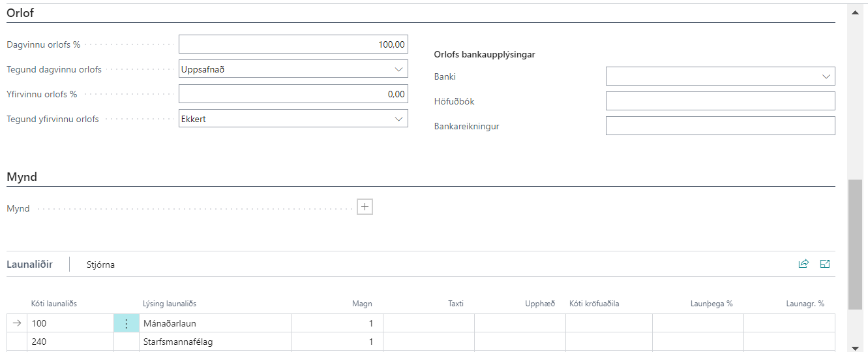Open Tegund dagvinnu orlofs dropdown
868x352 pixels.
coord(293,69)
